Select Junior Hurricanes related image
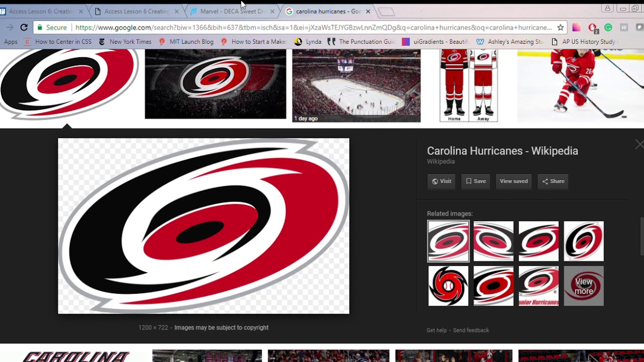This screenshot has height=362, width=644. [538, 286]
